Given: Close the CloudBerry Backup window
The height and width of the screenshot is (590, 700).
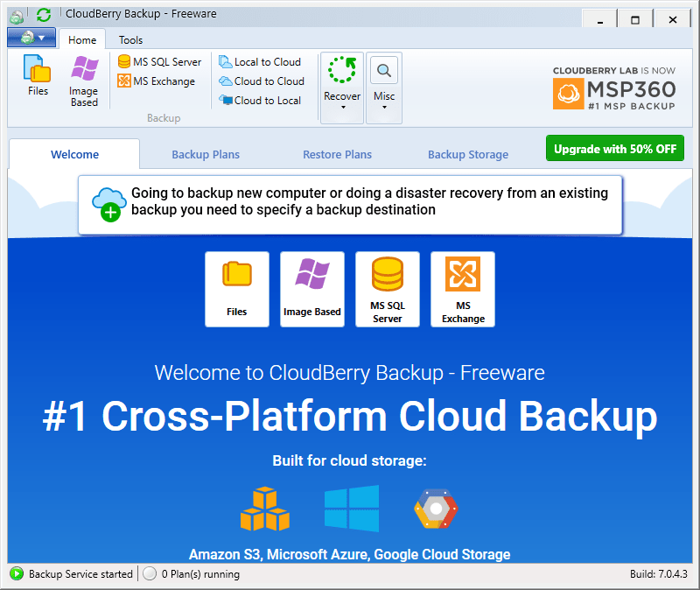Looking at the screenshot, I should click(673, 19).
